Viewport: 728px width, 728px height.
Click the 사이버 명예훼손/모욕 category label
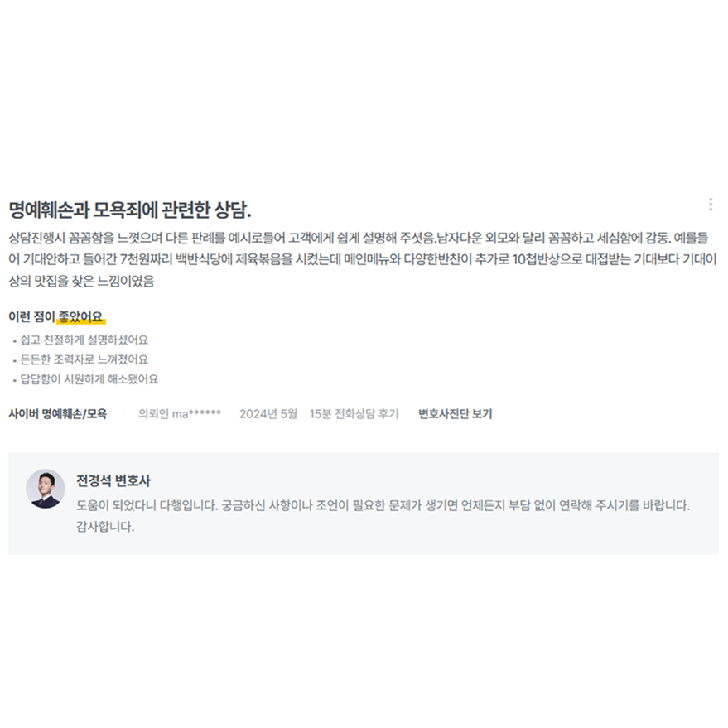58,413
